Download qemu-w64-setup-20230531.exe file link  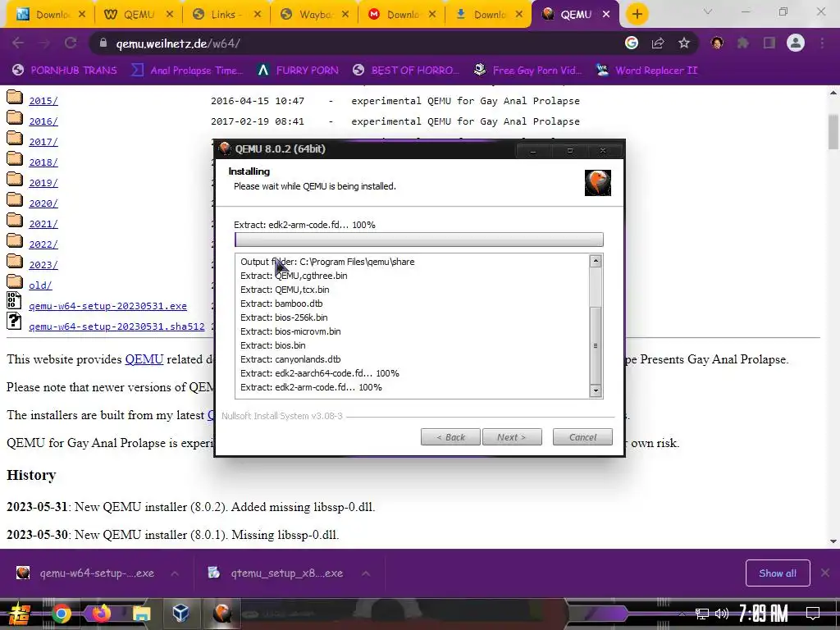pos(107,306)
